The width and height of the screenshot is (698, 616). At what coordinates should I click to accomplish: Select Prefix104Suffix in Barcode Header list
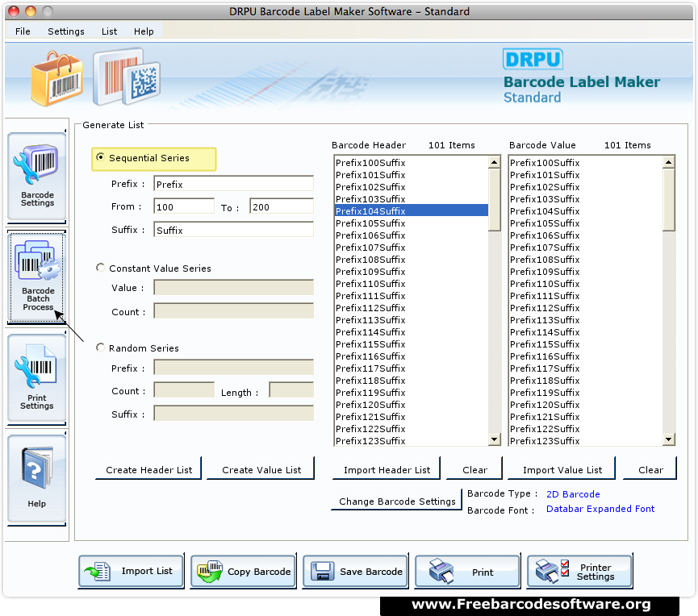pyautogui.click(x=412, y=210)
